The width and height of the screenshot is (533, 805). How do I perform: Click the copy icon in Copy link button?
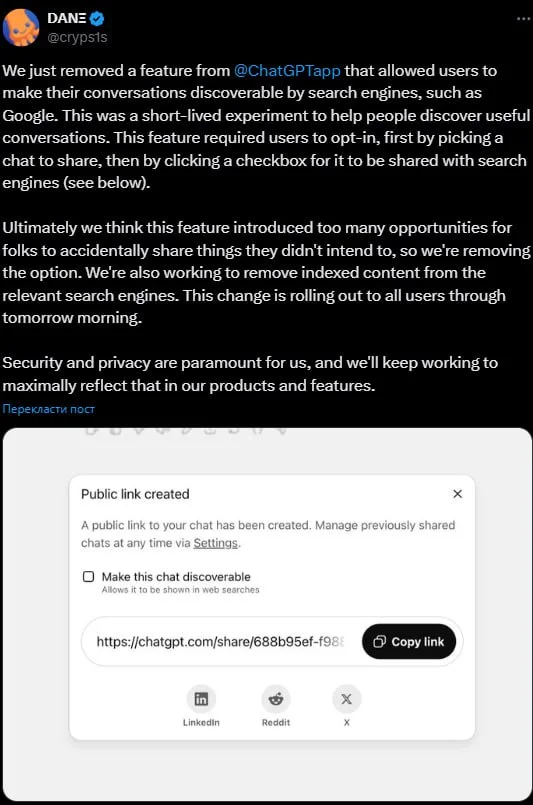379,642
